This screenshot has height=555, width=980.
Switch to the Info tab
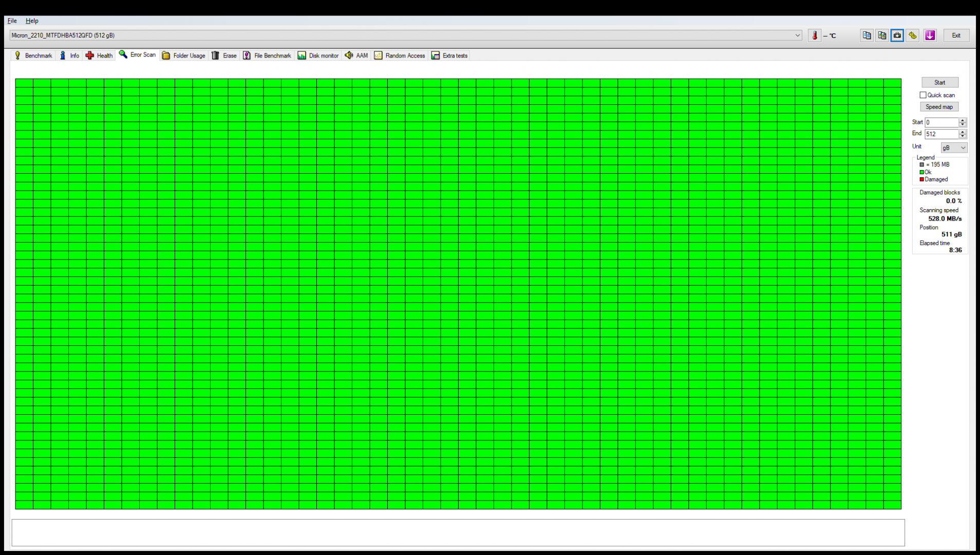[x=69, y=55]
